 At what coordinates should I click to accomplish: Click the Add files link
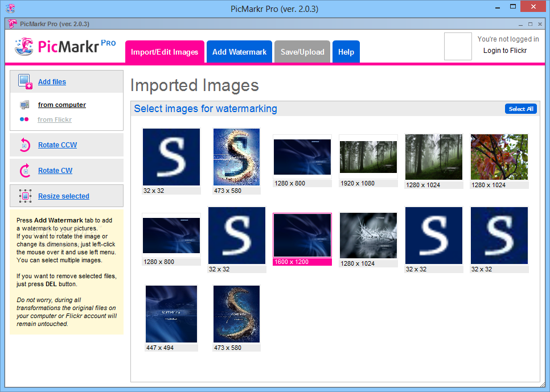[x=52, y=82]
